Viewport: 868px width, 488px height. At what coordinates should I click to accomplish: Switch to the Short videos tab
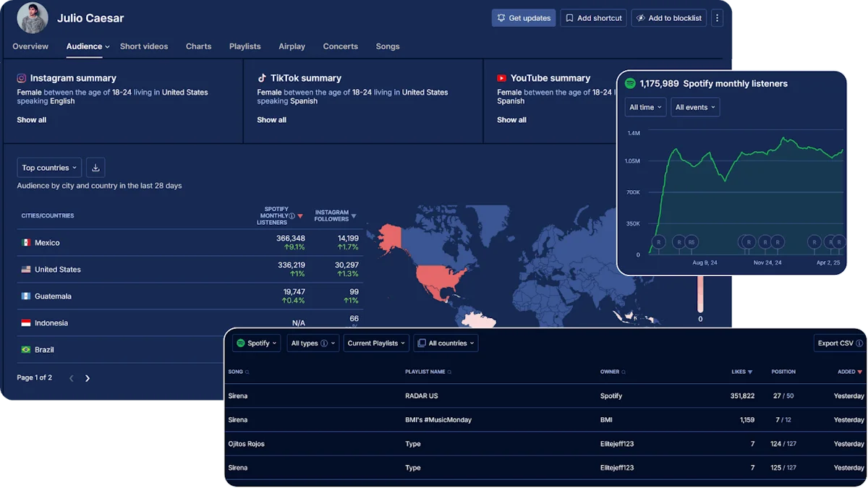click(x=144, y=46)
